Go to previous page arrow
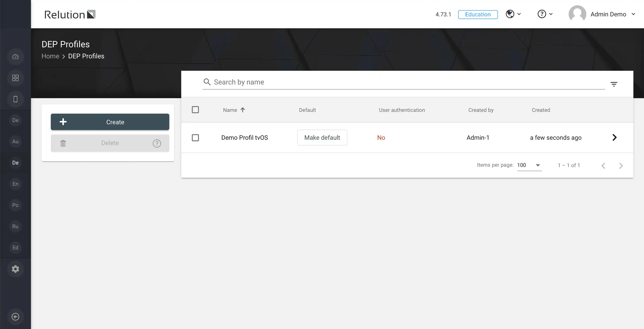 click(x=603, y=166)
